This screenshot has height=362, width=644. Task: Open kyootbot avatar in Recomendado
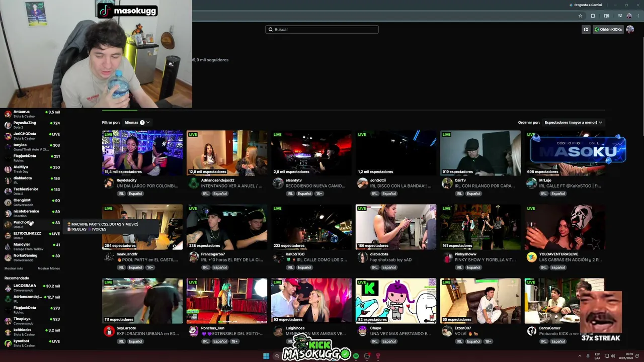pyautogui.click(x=8, y=343)
